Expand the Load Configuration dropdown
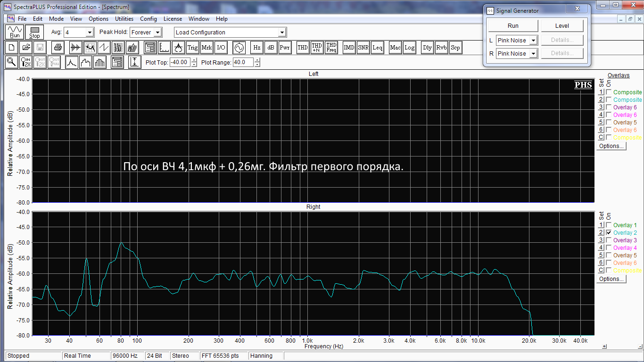The image size is (644, 362). [x=282, y=33]
